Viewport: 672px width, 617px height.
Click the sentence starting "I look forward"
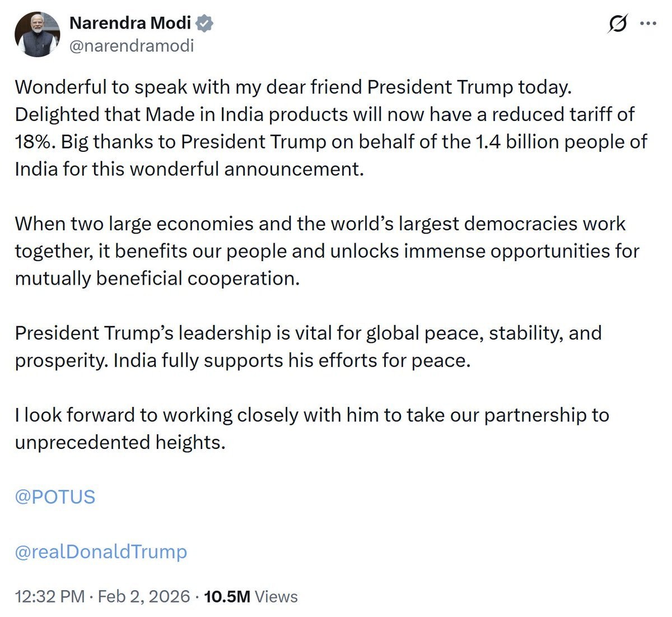click(311, 415)
